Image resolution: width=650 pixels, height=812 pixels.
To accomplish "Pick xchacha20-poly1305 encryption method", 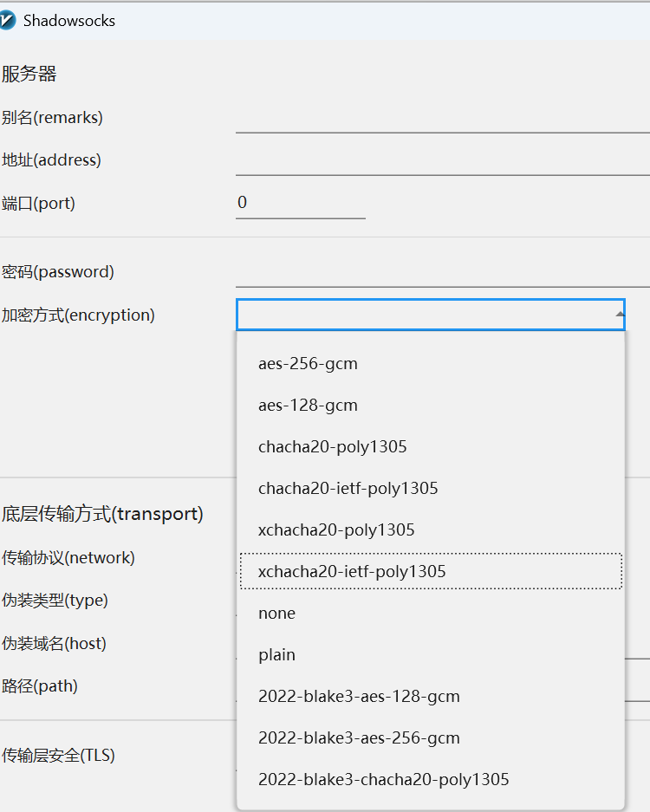I will [431, 529].
